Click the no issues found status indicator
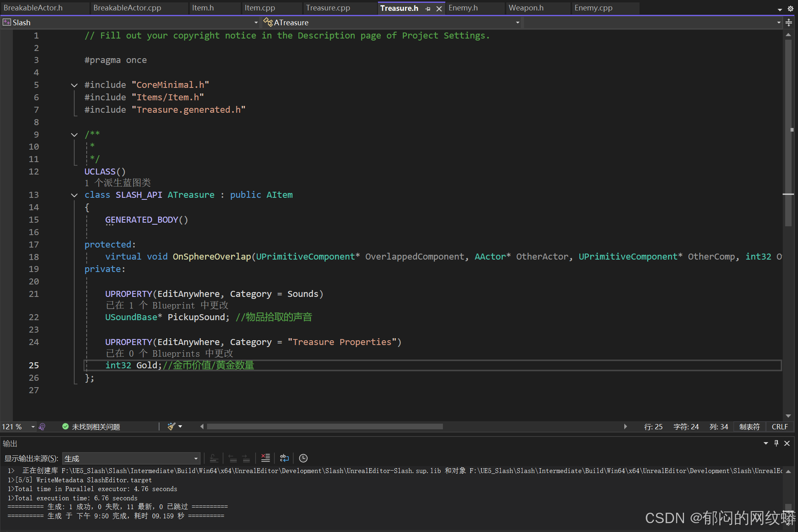Screen dimensions: 798x532 pyautogui.click(x=91, y=427)
